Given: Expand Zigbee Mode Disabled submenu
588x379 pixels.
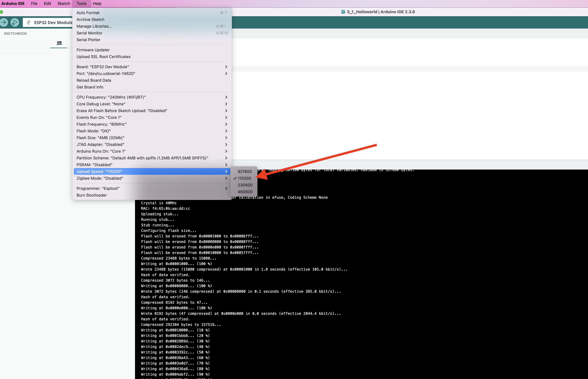Looking at the screenshot, I should 152,178.
